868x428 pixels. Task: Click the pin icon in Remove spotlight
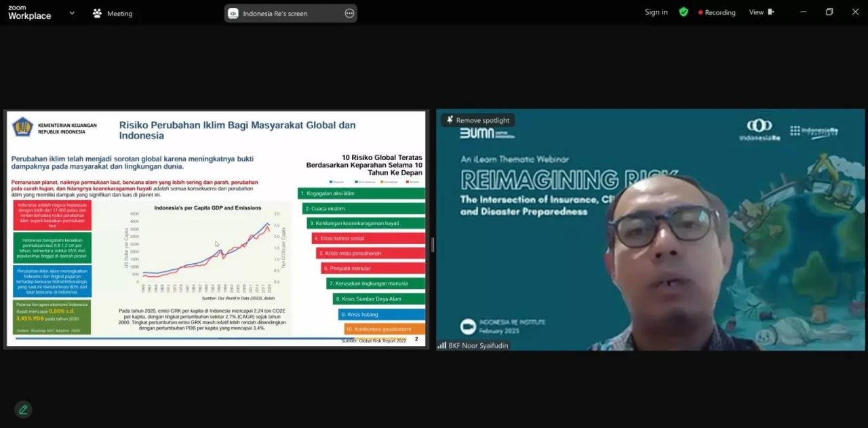tap(449, 120)
